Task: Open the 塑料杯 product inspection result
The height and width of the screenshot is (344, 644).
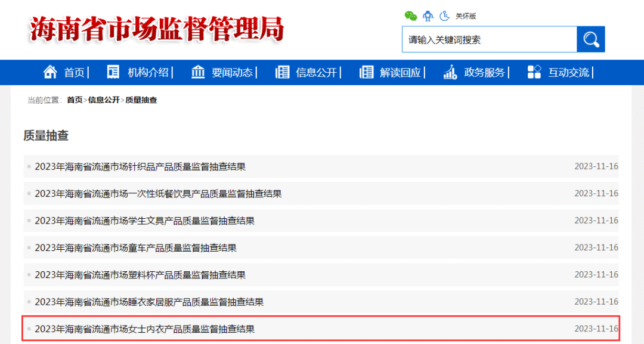Action: tap(140, 275)
